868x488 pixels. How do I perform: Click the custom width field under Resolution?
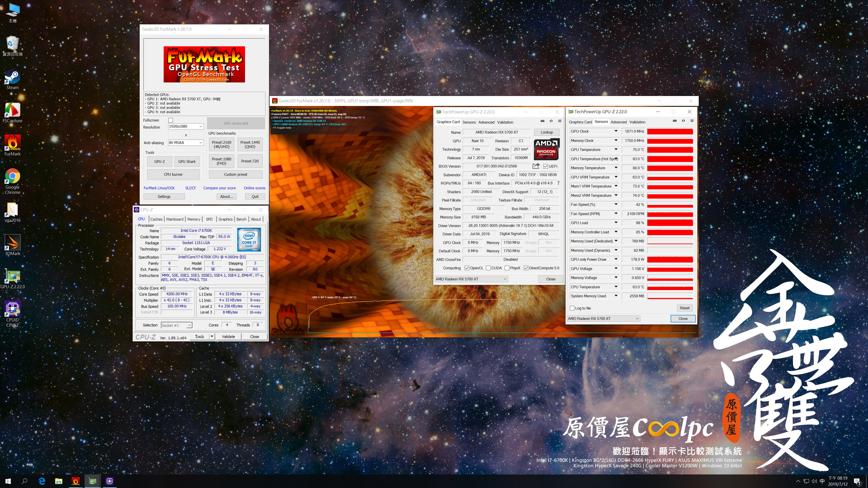click(175, 135)
